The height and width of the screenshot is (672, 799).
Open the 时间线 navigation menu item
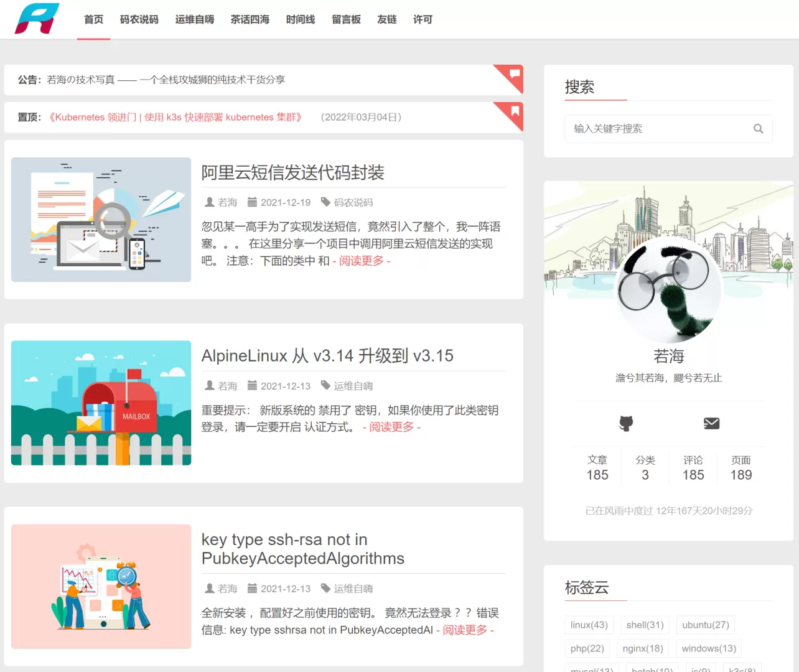coord(300,19)
